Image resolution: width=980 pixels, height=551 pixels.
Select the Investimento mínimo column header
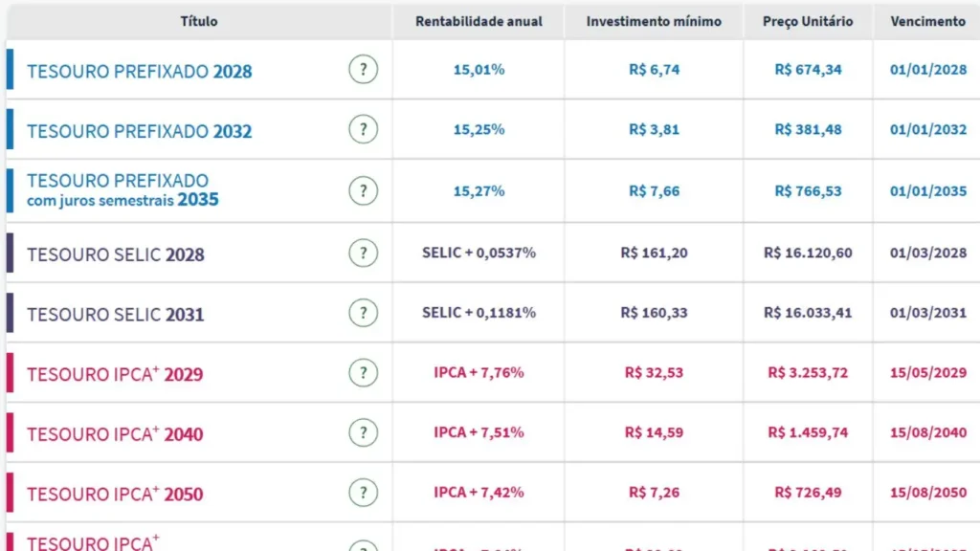click(654, 21)
